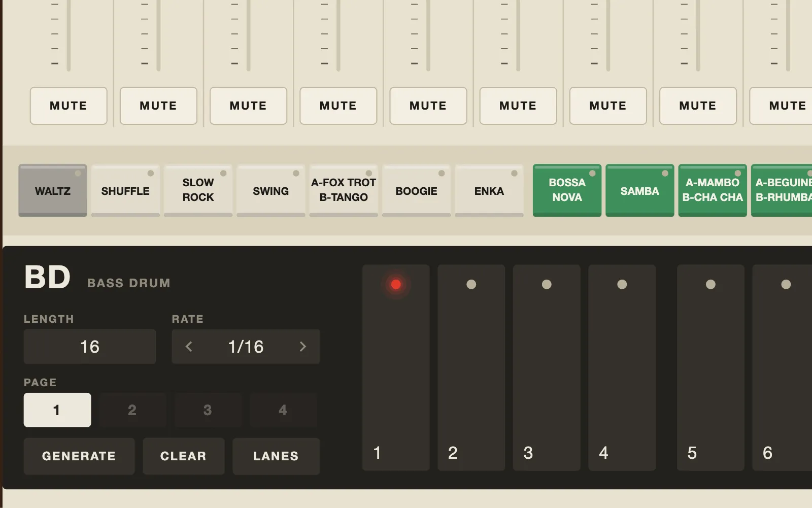Select the ENKA rhythm preset
The height and width of the screenshot is (508, 812).
[489, 191]
